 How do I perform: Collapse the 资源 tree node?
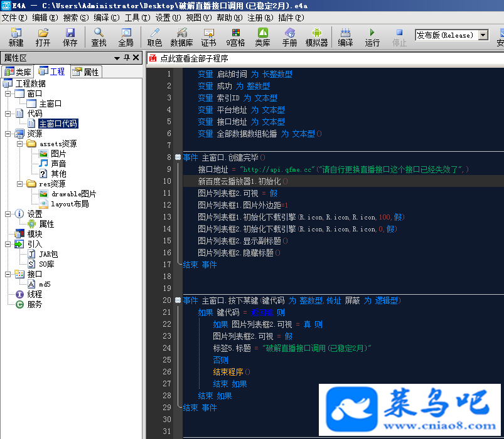tap(8, 134)
